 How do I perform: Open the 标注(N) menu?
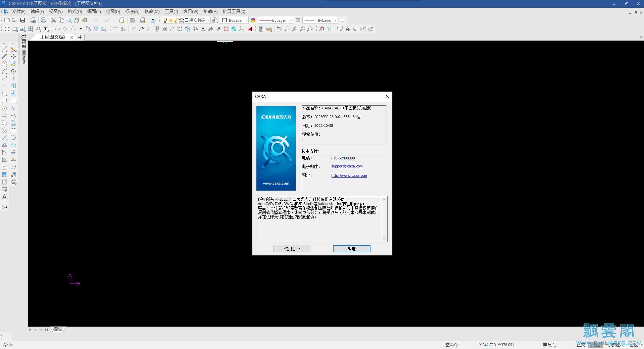[x=132, y=11]
